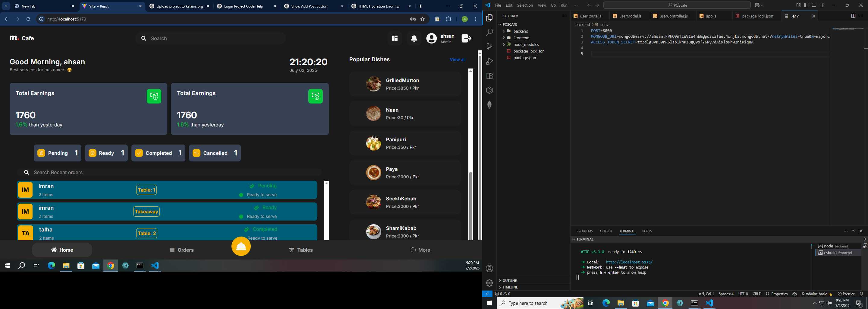Open the MongoDB leaf icon in activity bar
868x309 pixels.
489,105
